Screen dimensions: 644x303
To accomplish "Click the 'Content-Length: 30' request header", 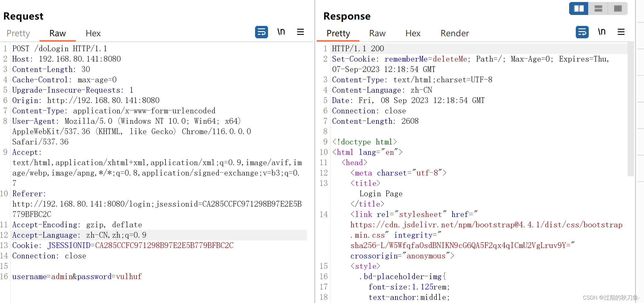I will click(x=51, y=69).
